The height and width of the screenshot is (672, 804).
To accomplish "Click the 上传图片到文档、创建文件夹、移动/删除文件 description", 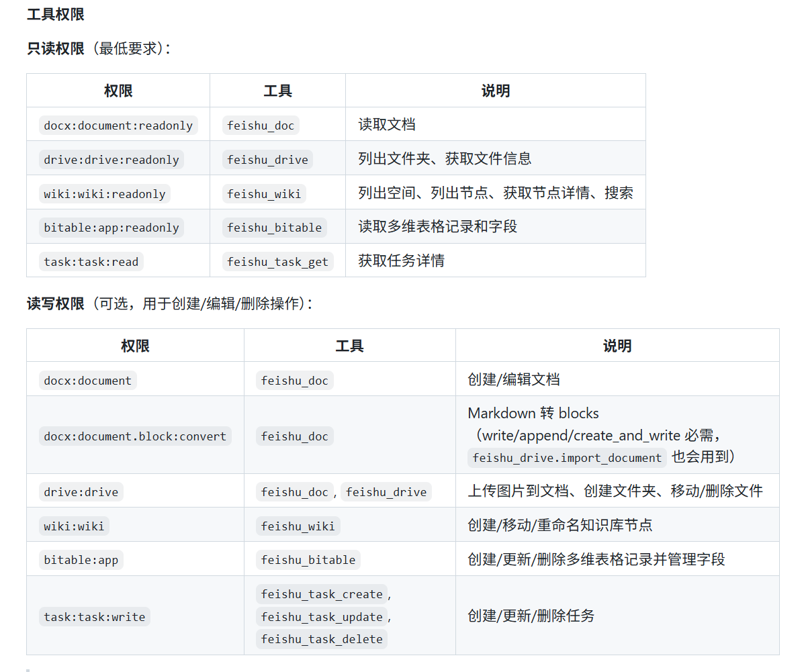I will [615, 491].
